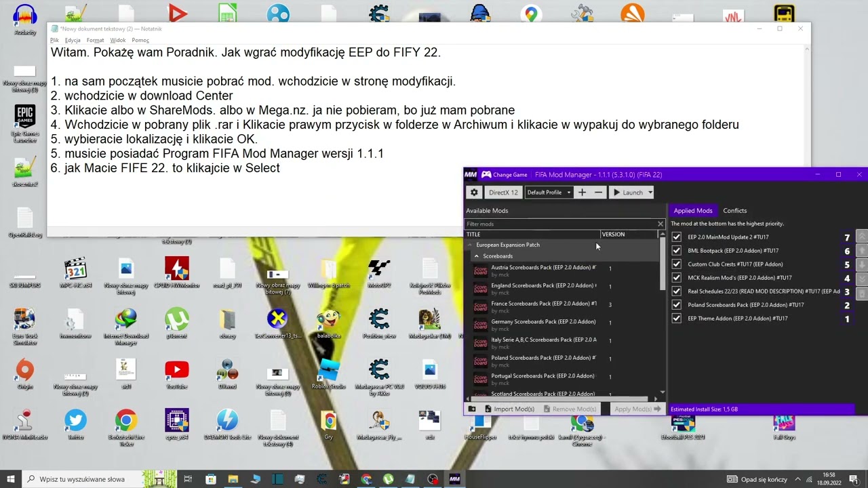
Task: Launch the game with Launch button
Action: [x=627, y=192]
